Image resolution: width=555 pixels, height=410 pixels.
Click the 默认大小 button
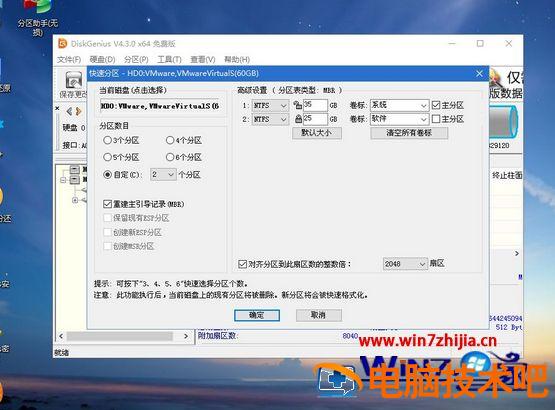coord(317,133)
